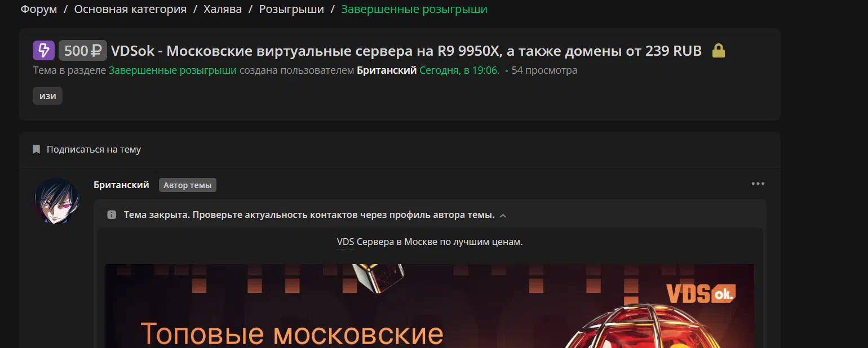Click the gold lock icon beside title
Viewport: 868px width, 348px height.
click(x=719, y=51)
